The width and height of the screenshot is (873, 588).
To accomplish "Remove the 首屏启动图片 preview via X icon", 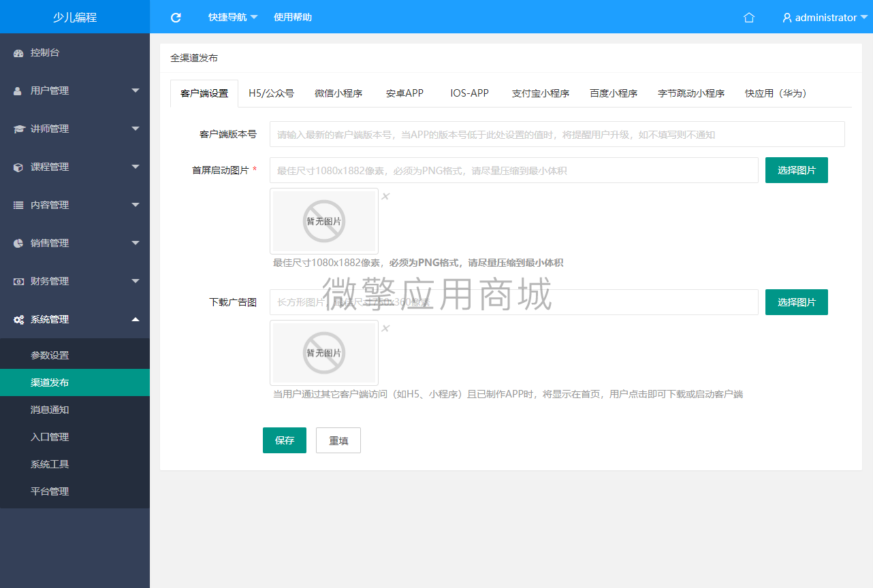I will tap(385, 197).
